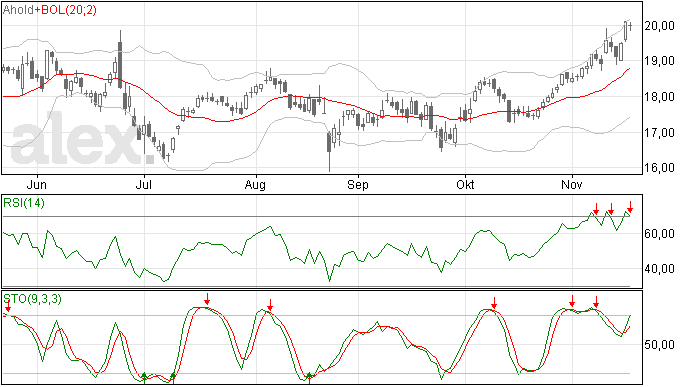Click the 50,00 stochastic axis value
The image size is (690, 387).
pos(659,345)
